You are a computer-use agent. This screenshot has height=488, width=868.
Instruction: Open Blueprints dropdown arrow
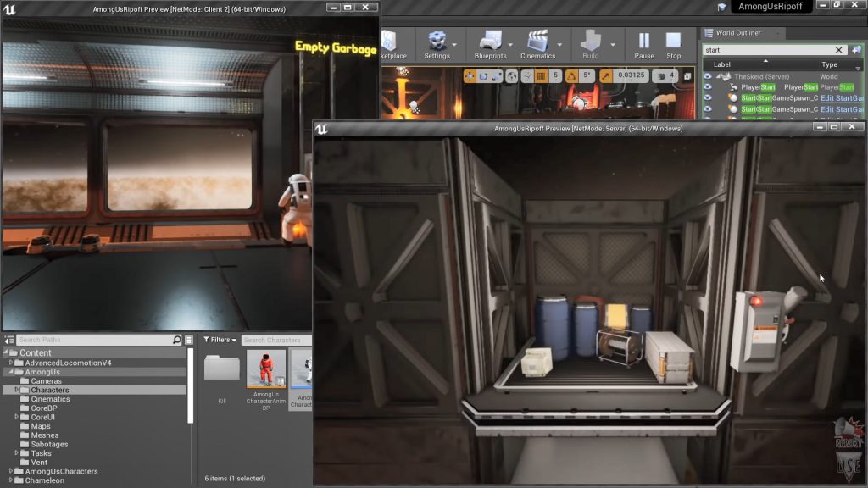pos(509,45)
